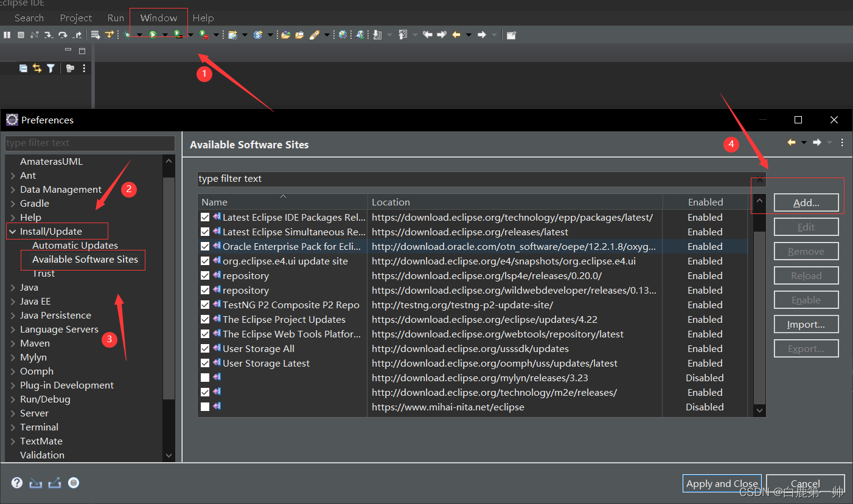Screen dimensions: 853x504
Task: Uncheck User Storage All checkbox
Action: click(205, 348)
